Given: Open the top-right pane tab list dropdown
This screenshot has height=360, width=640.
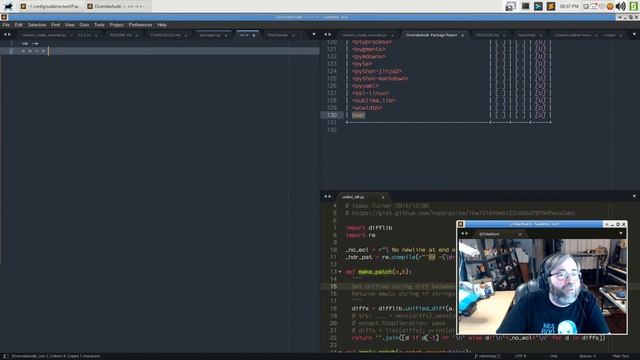Looking at the screenshot, I should coord(634,35).
